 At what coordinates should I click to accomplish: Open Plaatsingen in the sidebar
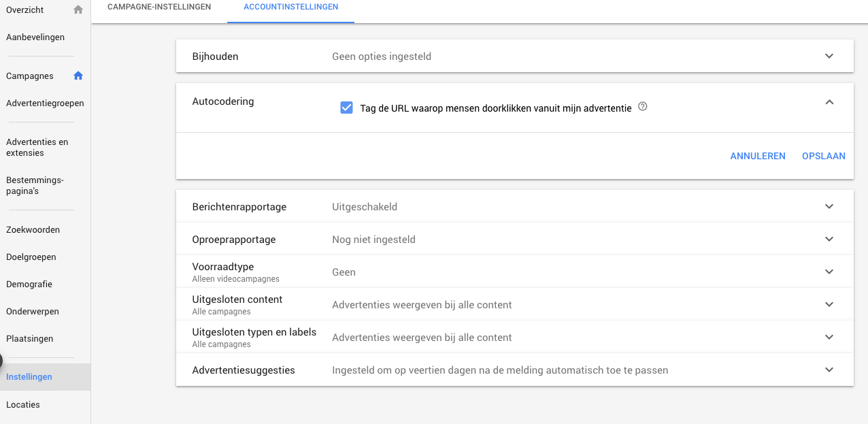(30, 338)
